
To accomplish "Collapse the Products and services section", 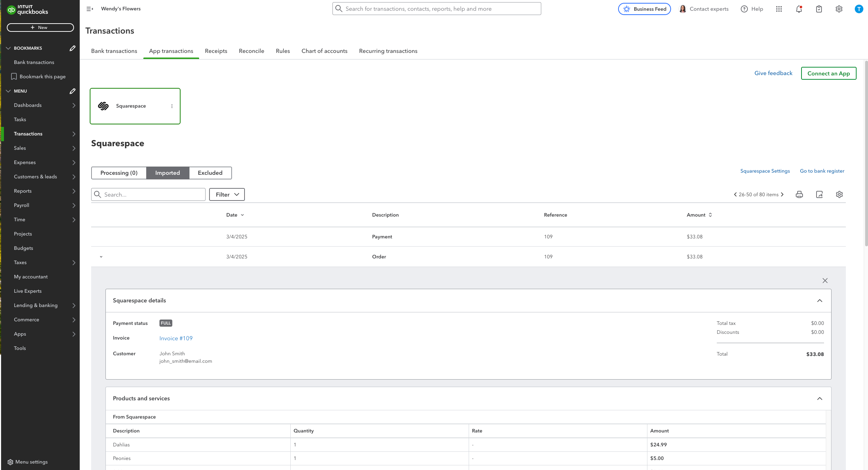I will coord(820,399).
